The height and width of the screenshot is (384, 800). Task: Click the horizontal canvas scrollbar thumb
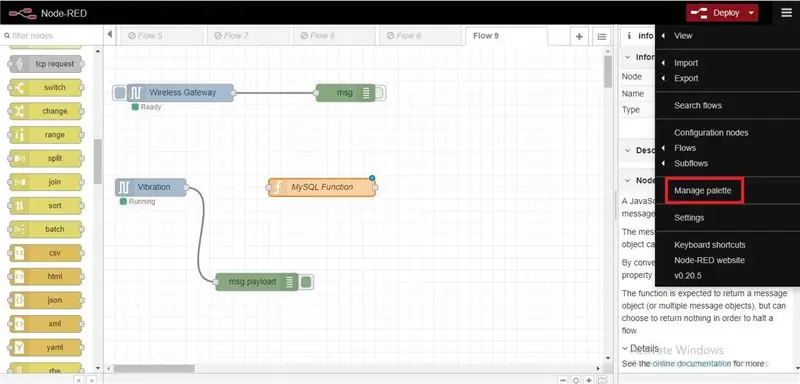pos(154,368)
